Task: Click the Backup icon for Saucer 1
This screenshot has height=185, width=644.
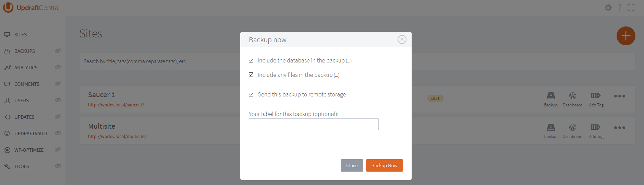Action: pos(550,96)
